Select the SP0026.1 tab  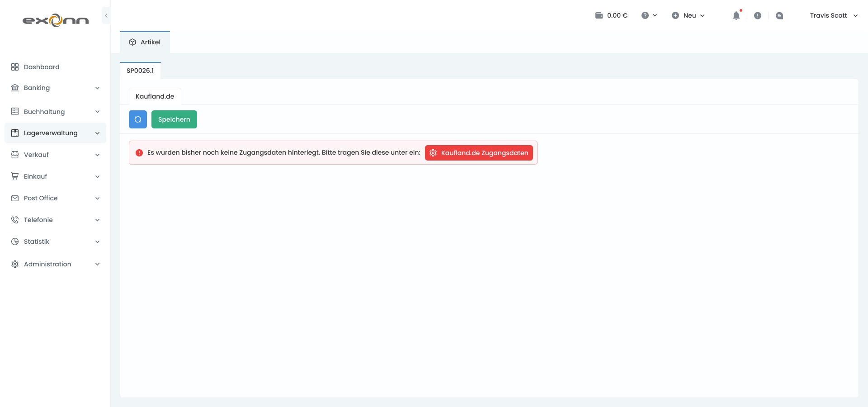click(x=140, y=71)
